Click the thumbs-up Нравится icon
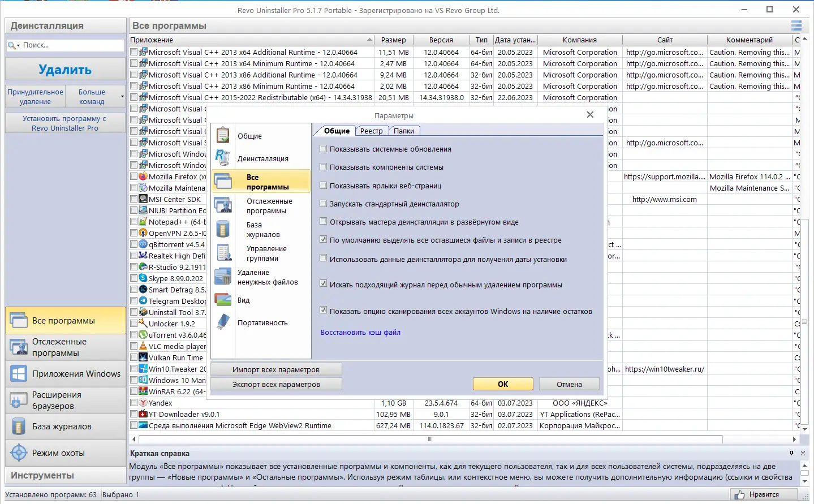The width and height of the screenshot is (814, 504). (x=740, y=495)
